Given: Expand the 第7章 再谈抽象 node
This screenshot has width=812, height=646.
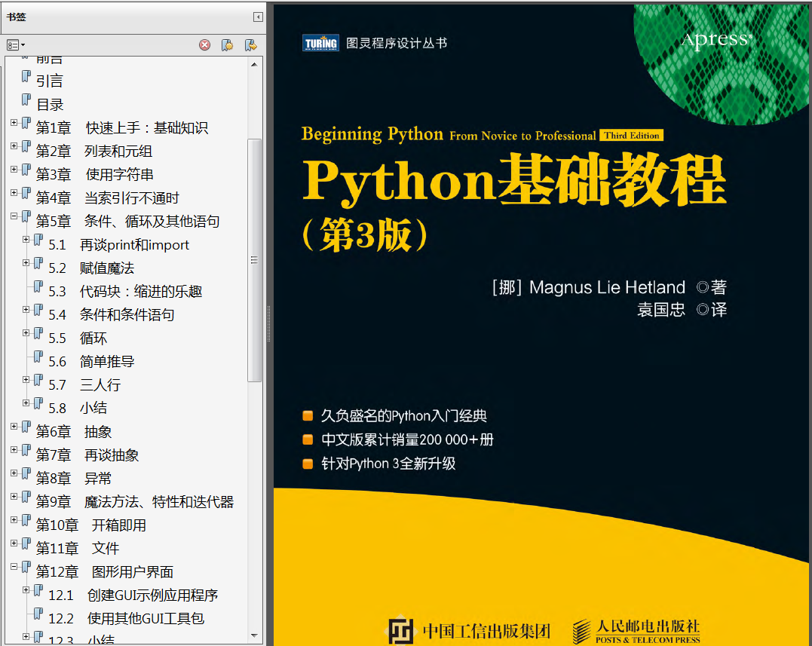Looking at the screenshot, I should (x=14, y=449).
